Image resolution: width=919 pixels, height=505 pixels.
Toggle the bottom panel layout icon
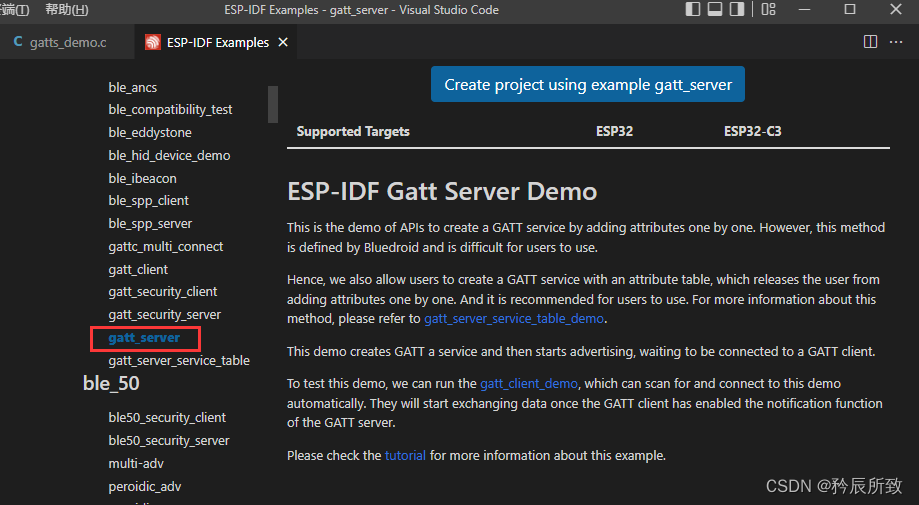click(715, 10)
